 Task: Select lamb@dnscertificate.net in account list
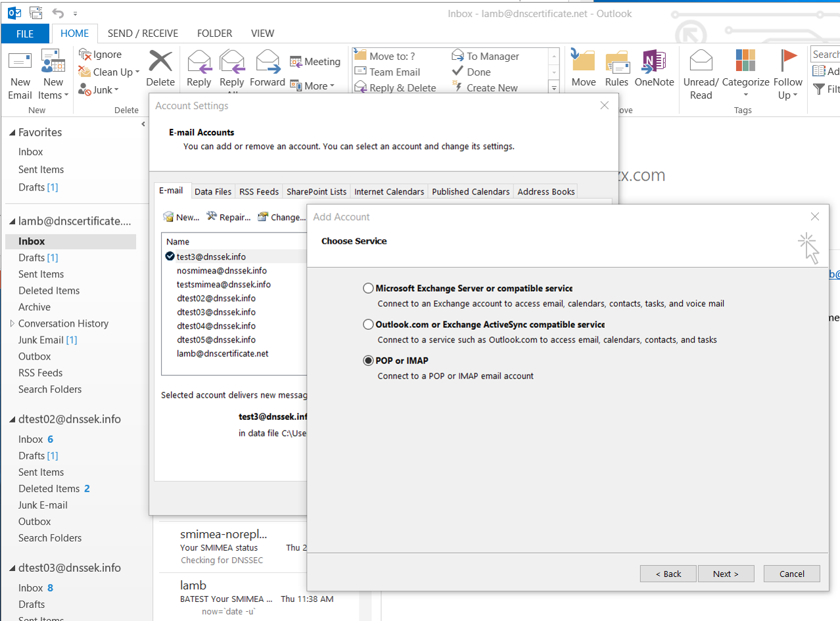coord(222,354)
